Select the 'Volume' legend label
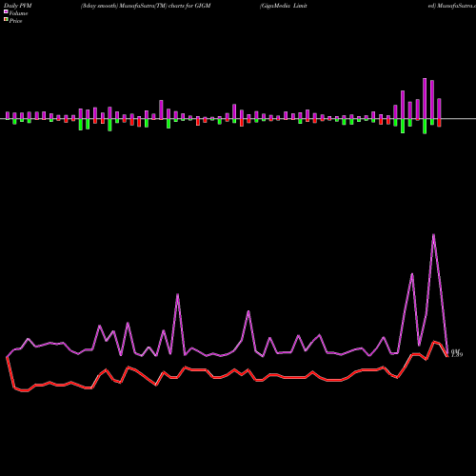Viewport: 476px width, 476px height. (x=18, y=13)
